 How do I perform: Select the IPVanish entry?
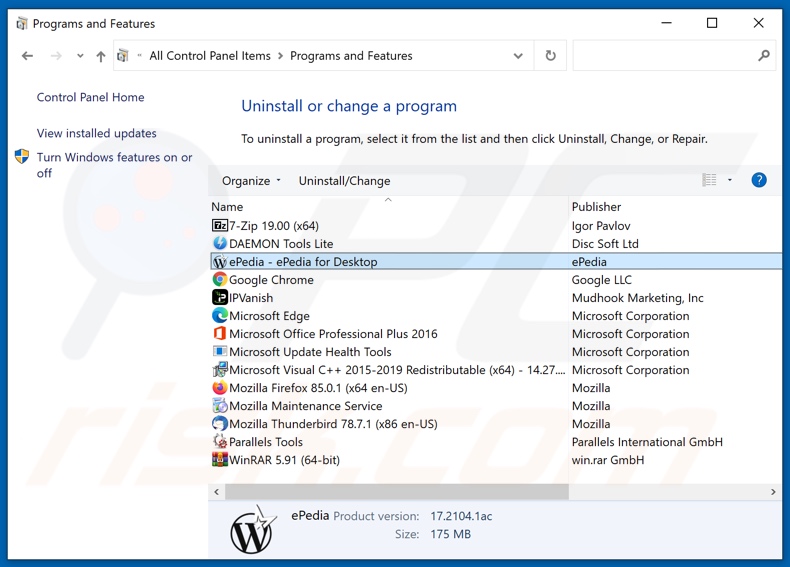pos(251,298)
